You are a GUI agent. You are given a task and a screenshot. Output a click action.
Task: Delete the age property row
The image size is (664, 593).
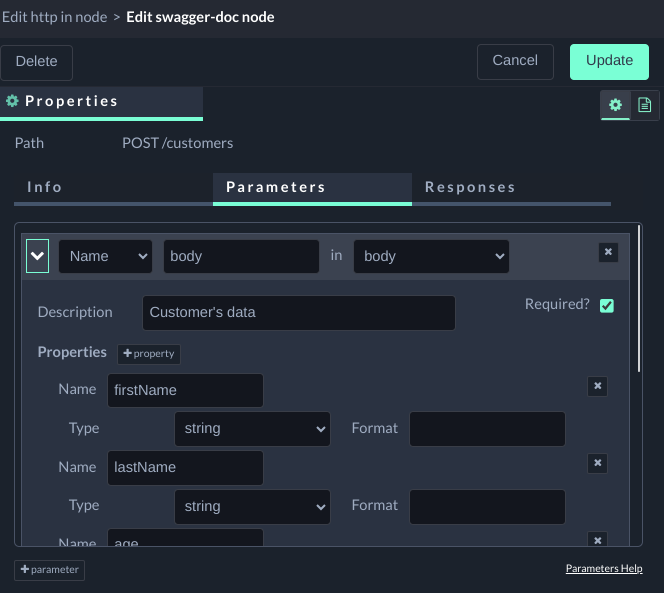[597, 540]
